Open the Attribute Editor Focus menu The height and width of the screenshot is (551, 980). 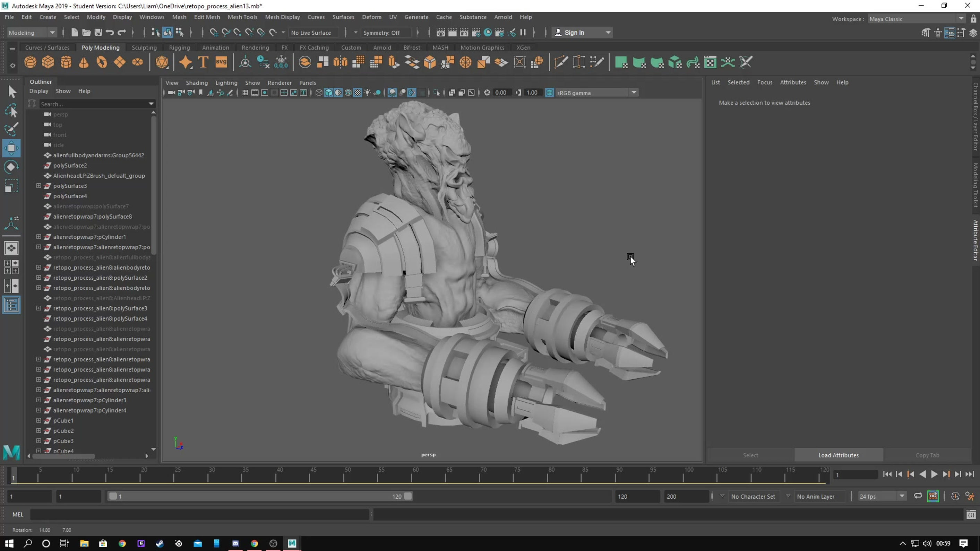tap(765, 82)
